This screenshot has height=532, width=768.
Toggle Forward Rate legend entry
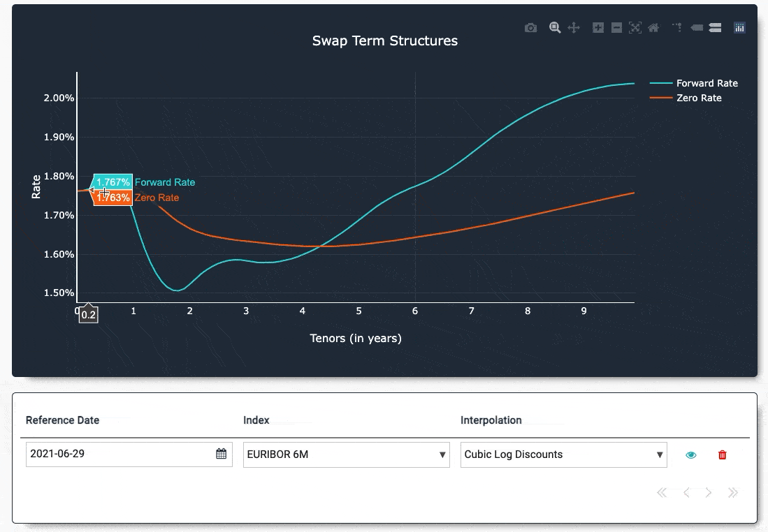pyautogui.click(x=693, y=83)
